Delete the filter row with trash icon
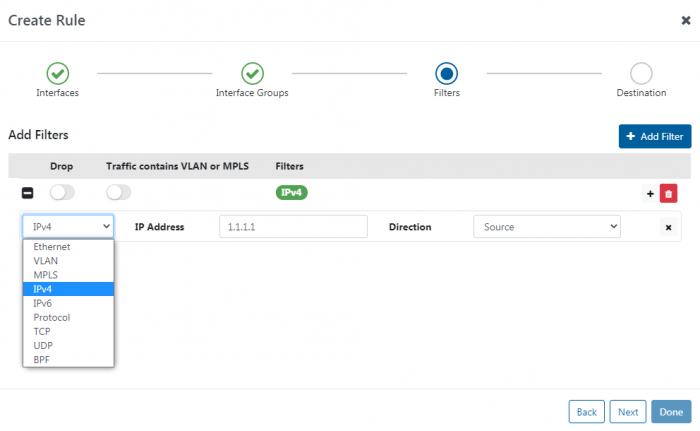 668,193
